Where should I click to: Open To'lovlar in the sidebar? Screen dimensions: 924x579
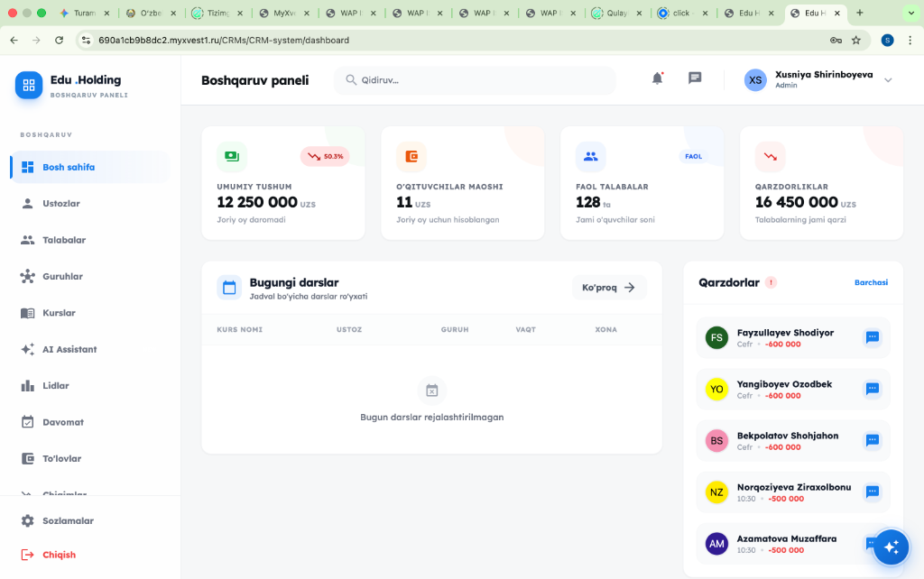[x=90, y=459]
